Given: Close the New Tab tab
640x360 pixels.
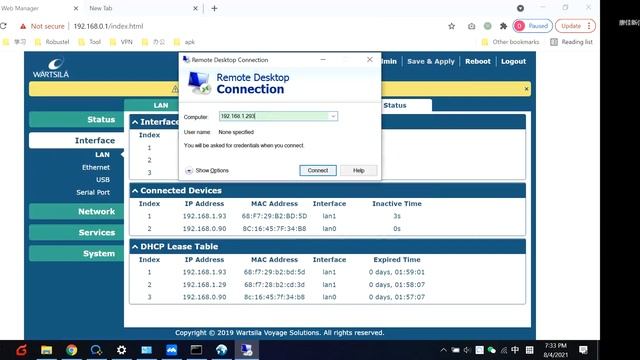Looking at the screenshot, I should pyautogui.click(x=195, y=8).
